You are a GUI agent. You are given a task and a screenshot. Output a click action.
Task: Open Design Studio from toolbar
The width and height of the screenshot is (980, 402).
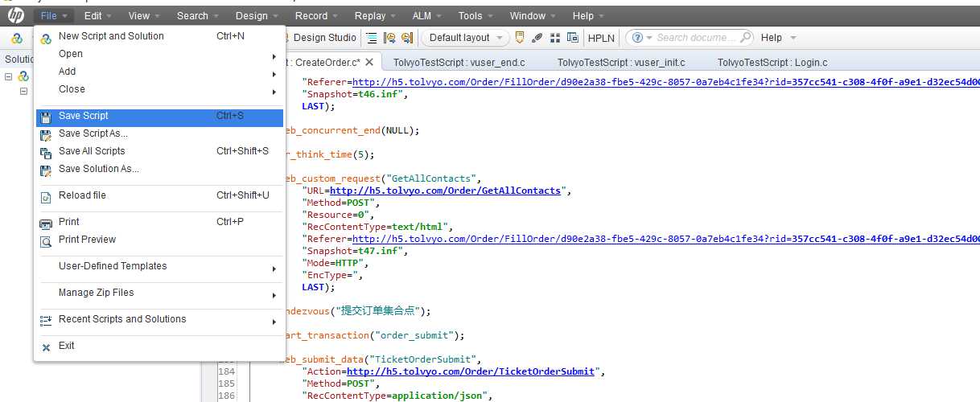pyautogui.click(x=323, y=38)
